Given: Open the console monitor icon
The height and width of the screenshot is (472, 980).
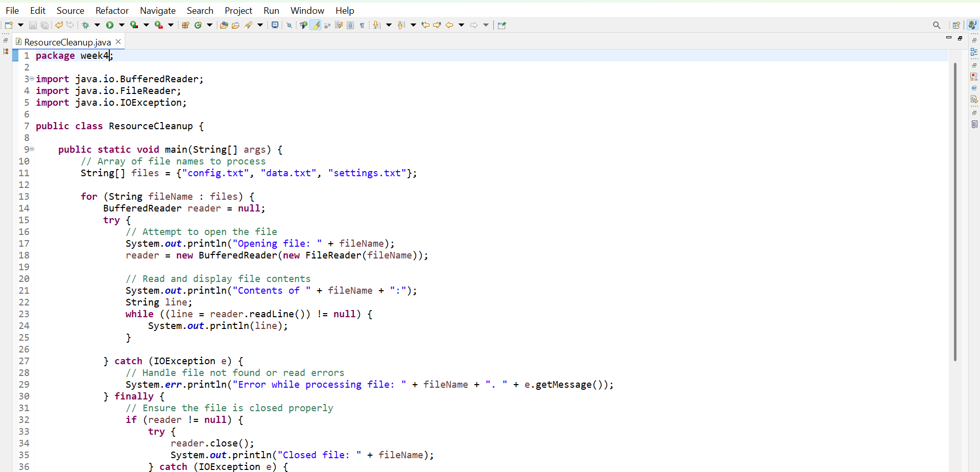Looking at the screenshot, I should point(275,25).
